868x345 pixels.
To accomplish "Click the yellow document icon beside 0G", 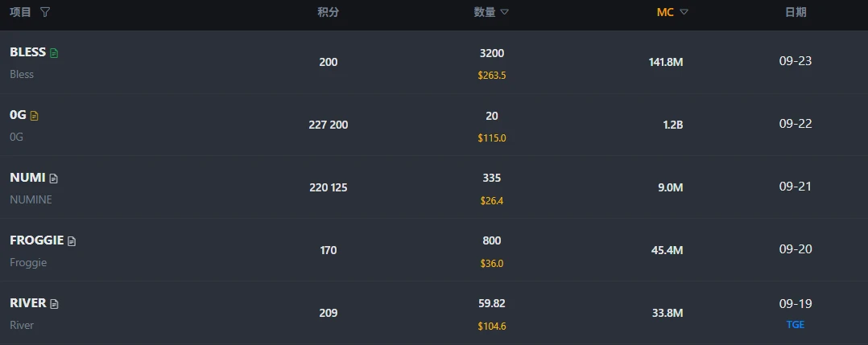I will (35, 116).
